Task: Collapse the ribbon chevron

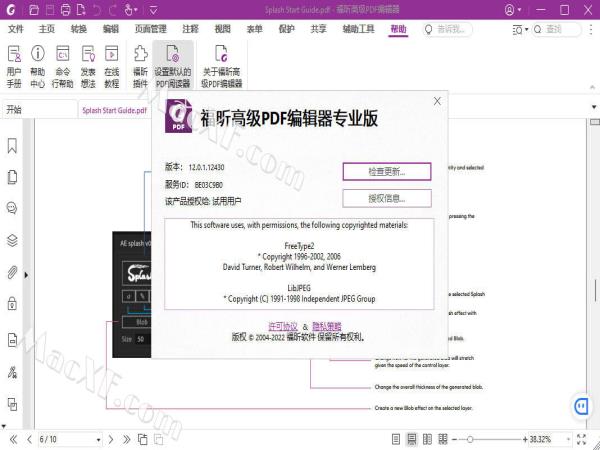Action: tap(592, 88)
